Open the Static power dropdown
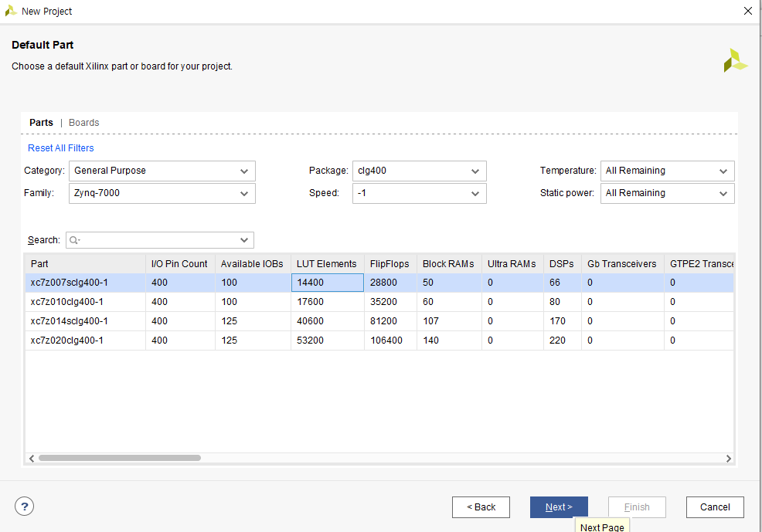 tap(667, 193)
